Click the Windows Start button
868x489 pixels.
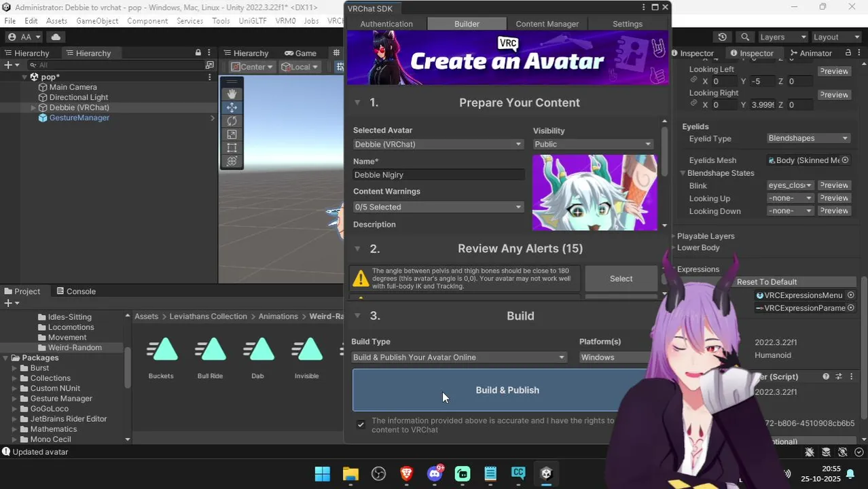point(323,474)
